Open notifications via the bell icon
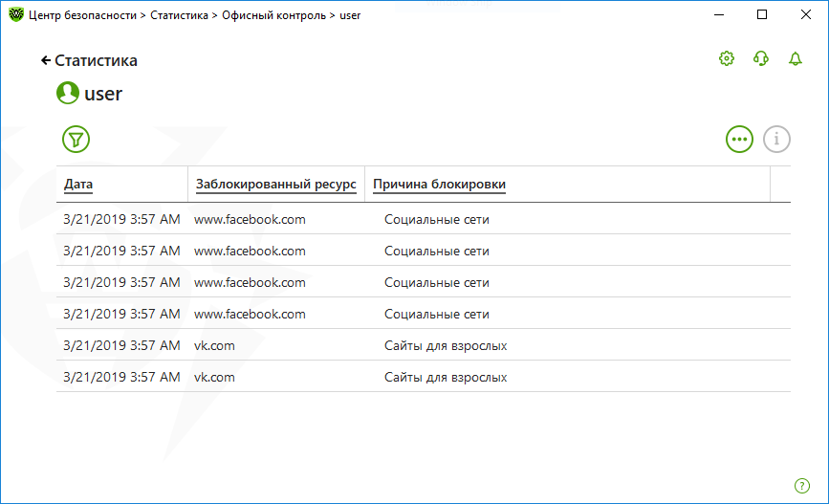829x504 pixels. (x=796, y=58)
